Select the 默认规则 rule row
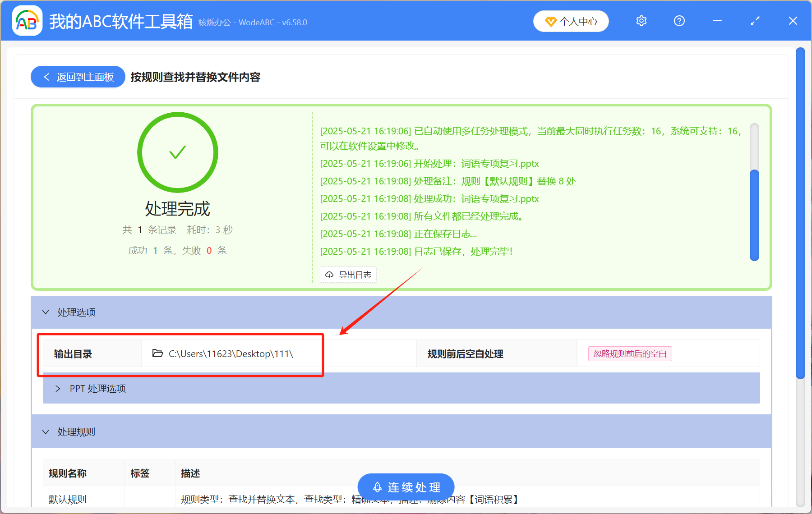This screenshot has width=812, height=514. (x=66, y=499)
